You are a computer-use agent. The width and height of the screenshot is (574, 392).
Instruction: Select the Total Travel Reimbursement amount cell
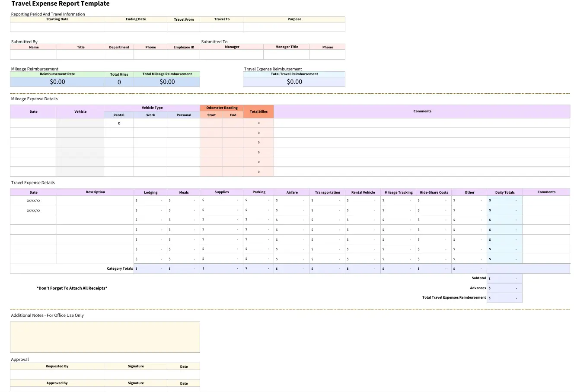point(294,81)
